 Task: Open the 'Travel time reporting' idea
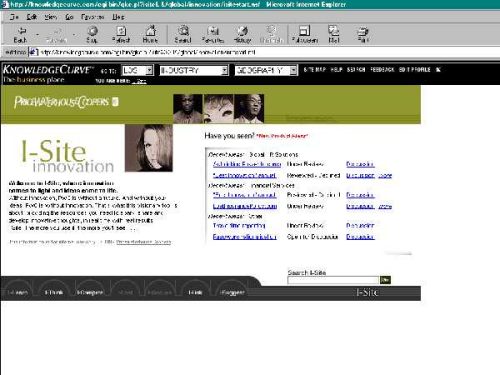[x=239, y=226]
